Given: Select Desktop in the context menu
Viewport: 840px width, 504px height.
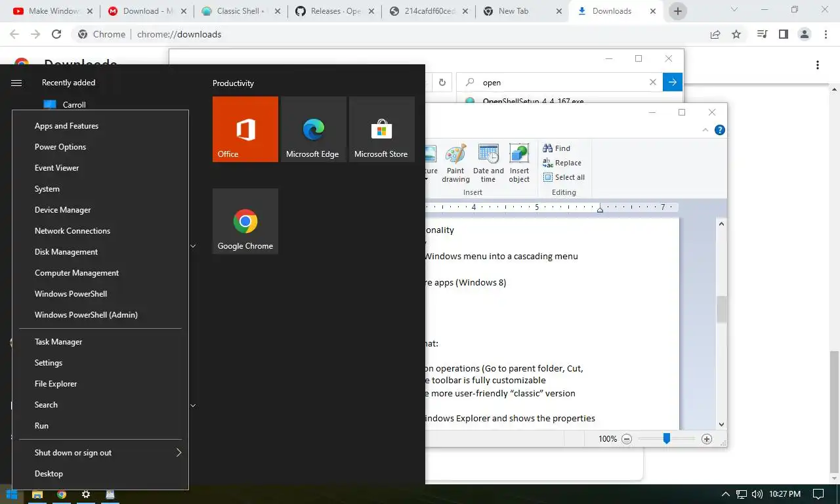Looking at the screenshot, I should pos(100,474).
